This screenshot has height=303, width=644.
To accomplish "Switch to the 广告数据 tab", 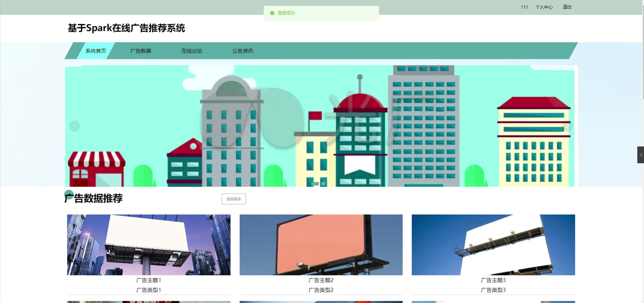I will tap(141, 51).
